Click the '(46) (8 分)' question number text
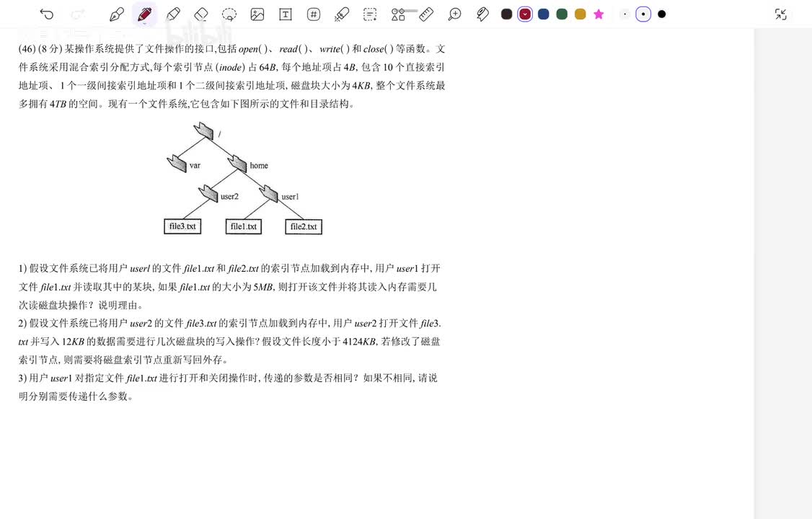Image resolution: width=812 pixels, height=519 pixels. click(x=40, y=49)
